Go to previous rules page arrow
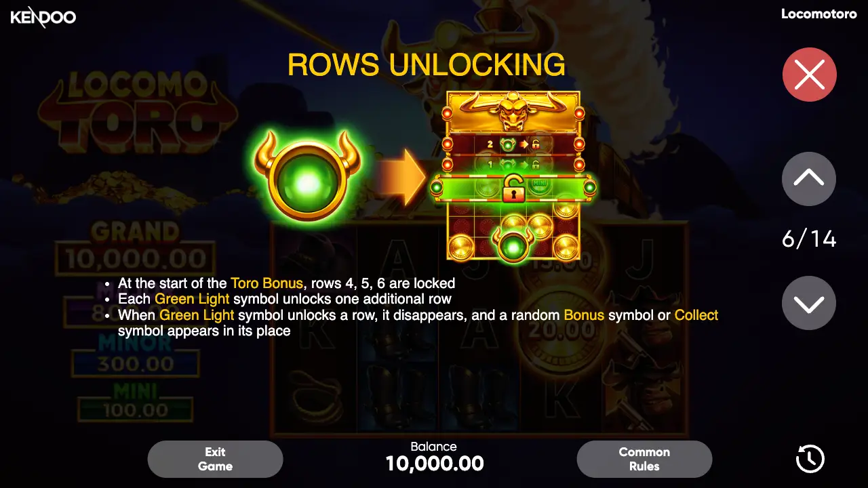Viewport: 868px width, 488px height. [x=809, y=179]
